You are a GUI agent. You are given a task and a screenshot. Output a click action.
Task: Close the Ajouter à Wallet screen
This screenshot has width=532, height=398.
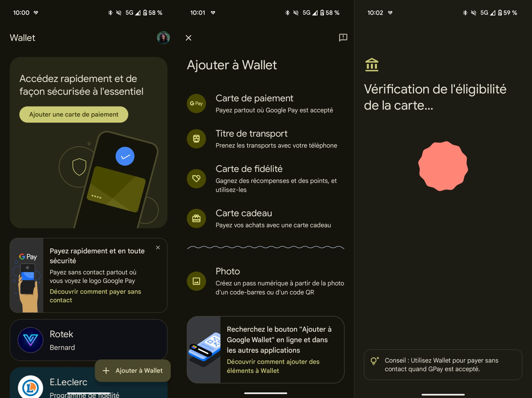(188, 38)
